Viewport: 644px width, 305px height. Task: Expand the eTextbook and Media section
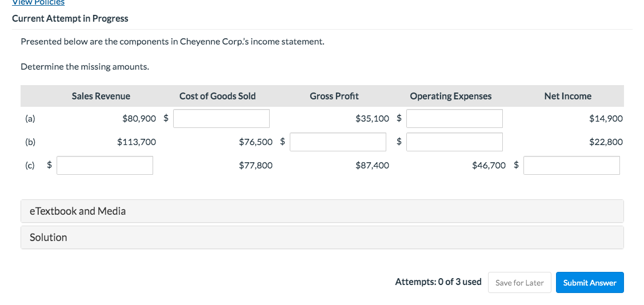click(322, 211)
